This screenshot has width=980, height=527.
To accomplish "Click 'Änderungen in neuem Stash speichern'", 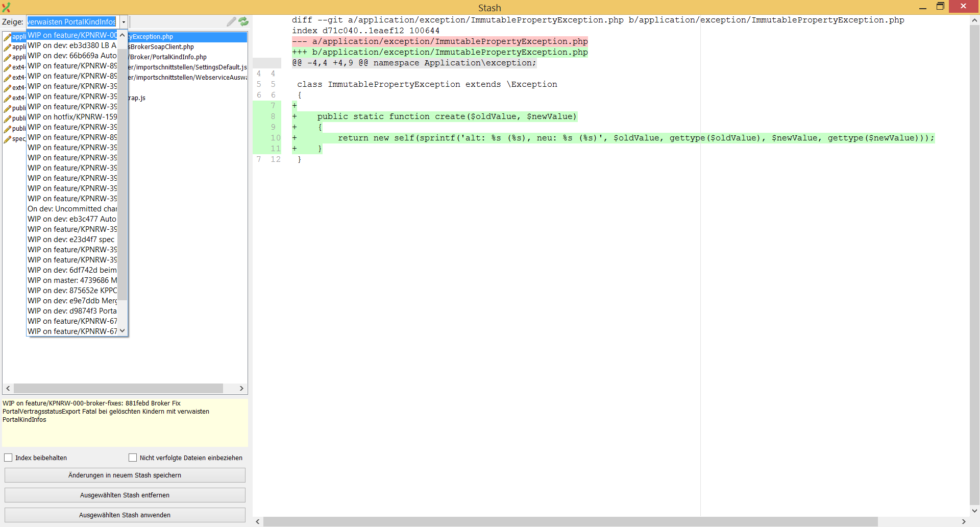I will pos(125,475).
